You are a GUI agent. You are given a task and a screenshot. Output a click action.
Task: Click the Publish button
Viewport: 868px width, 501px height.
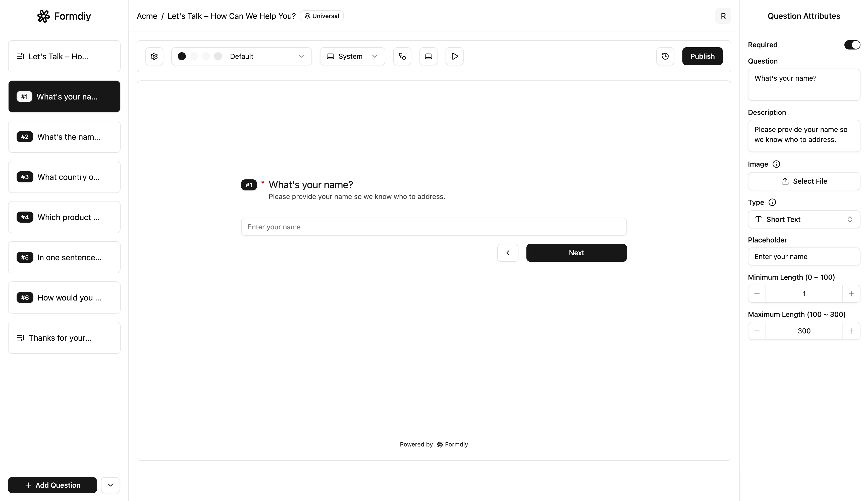[702, 56]
